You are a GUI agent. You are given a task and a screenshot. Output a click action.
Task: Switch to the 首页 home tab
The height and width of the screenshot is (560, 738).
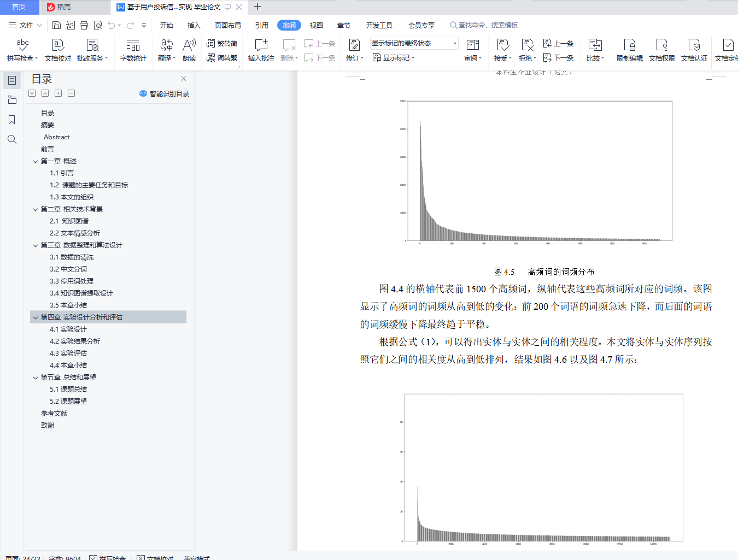(19, 7)
